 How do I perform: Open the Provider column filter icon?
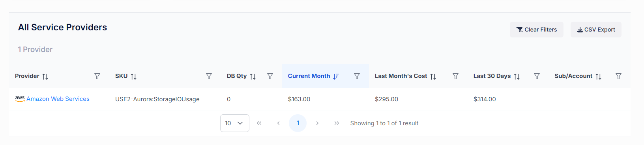(x=97, y=76)
